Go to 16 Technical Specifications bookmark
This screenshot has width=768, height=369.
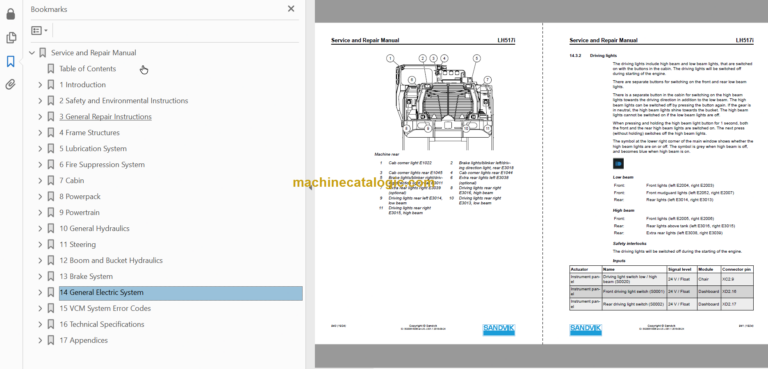pos(102,324)
